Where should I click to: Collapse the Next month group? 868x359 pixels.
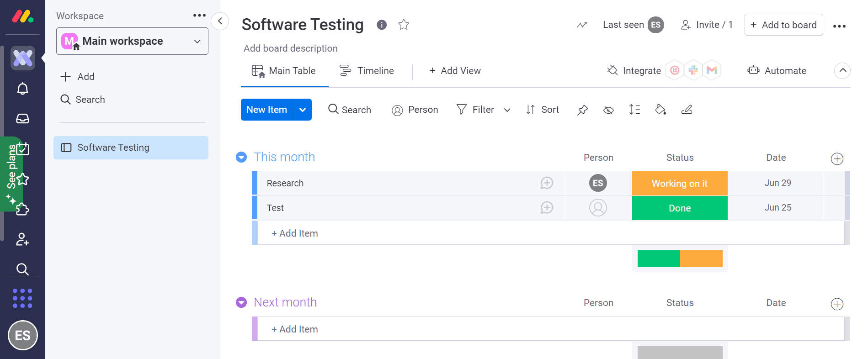pos(241,302)
